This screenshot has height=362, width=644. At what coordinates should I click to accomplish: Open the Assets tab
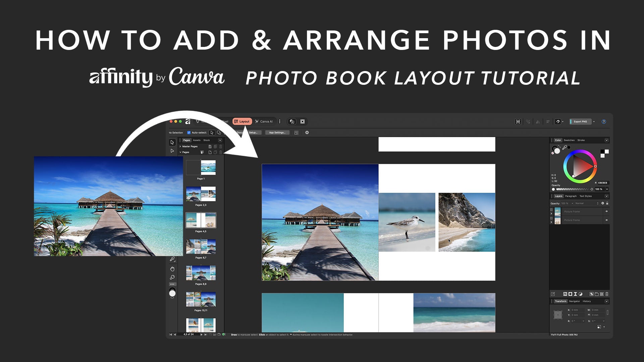point(197,140)
